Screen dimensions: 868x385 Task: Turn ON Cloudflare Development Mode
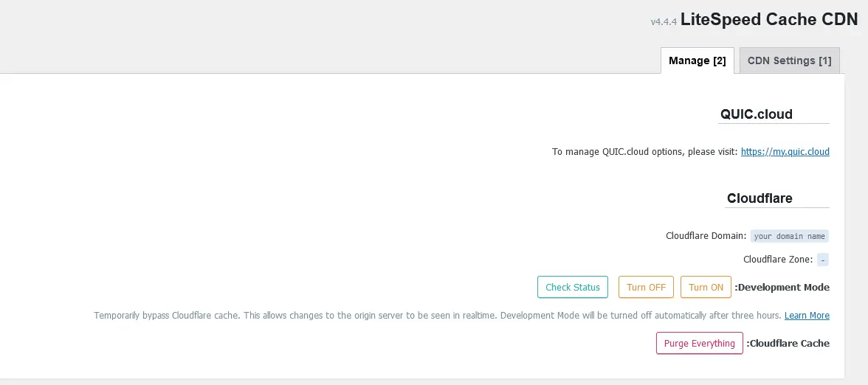click(x=706, y=287)
